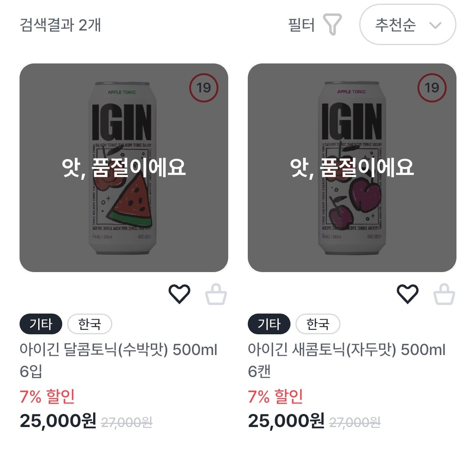Tap the cart icon on 새콤토닉(자두맛) product
Image resolution: width=476 pixels, height=462 pixels.
pyautogui.click(x=445, y=294)
